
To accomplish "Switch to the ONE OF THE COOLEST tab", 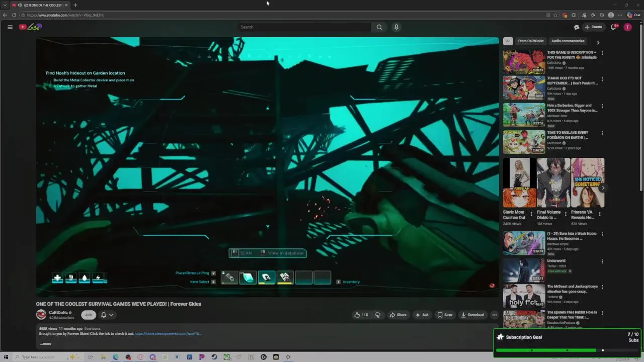I will tap(39, 5).
